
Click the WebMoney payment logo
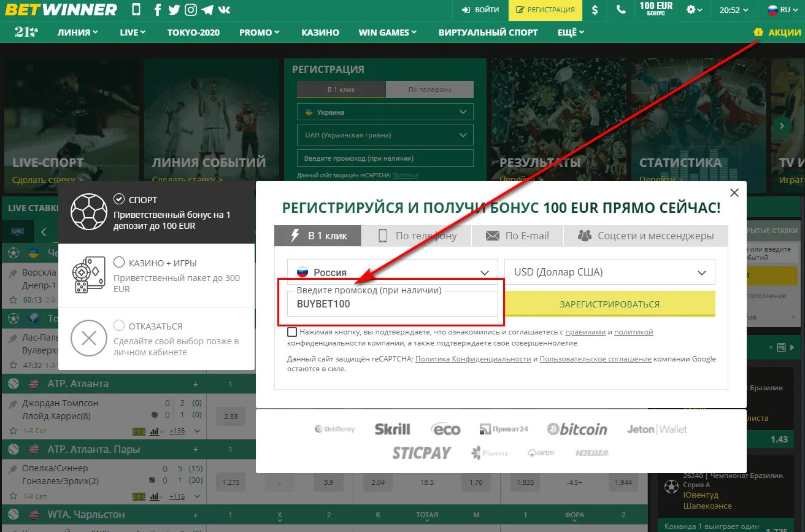click(334, 429)
